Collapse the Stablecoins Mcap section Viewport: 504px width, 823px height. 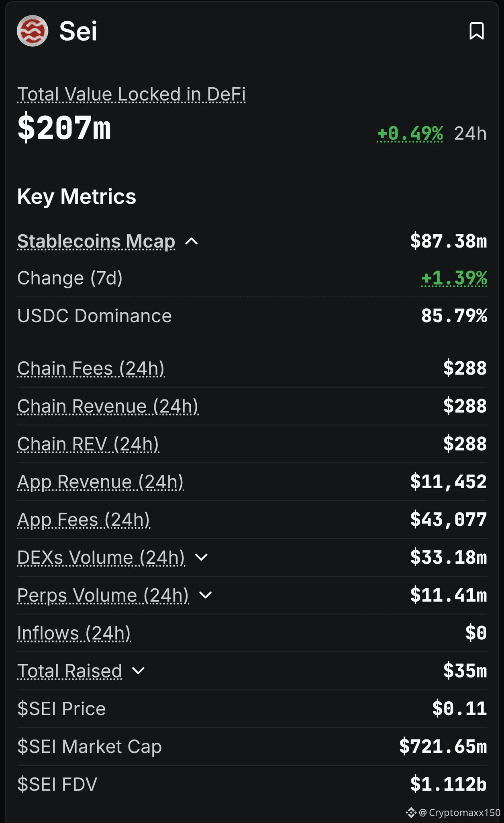point(192,242)
